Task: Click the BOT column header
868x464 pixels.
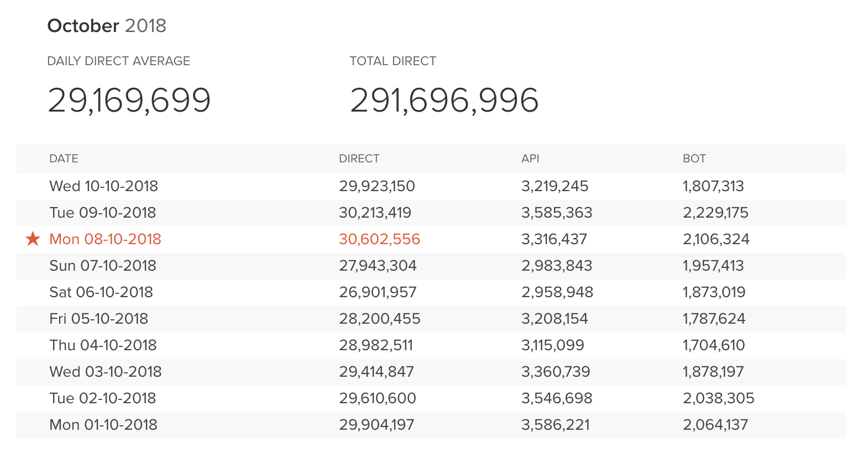Action: pos(694,159)
